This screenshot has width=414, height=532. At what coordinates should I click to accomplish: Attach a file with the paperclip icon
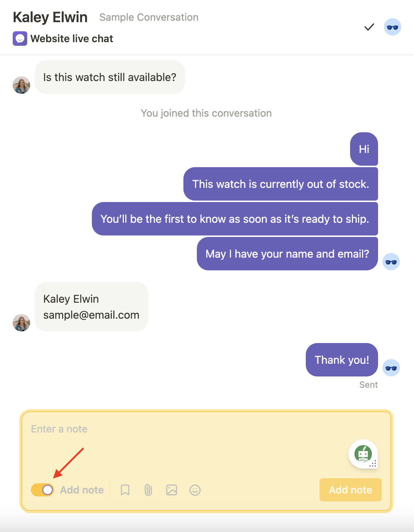click(x=148, y=490)
